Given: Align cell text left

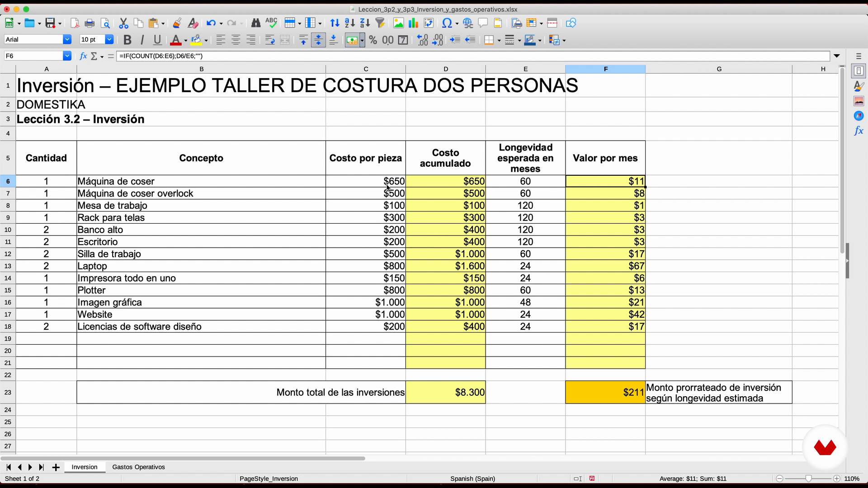Looking at the screenshot, I should pos(221,40).
